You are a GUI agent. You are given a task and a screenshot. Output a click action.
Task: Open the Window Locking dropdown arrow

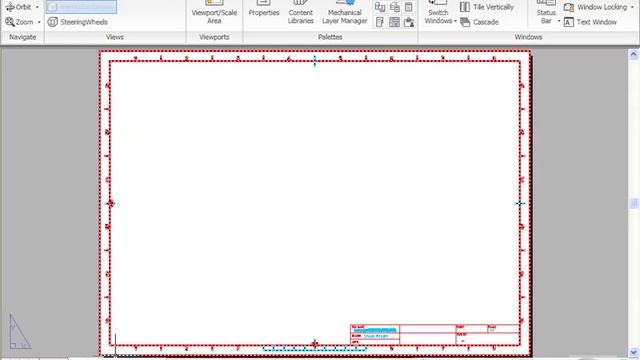click(632, 7)
